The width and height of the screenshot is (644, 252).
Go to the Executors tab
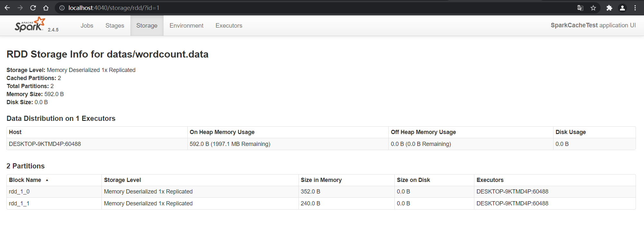[229, 26]
